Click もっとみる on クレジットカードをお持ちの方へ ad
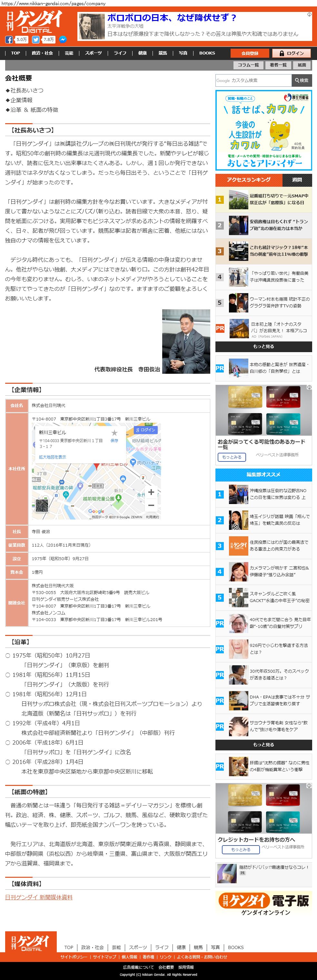 241,849
